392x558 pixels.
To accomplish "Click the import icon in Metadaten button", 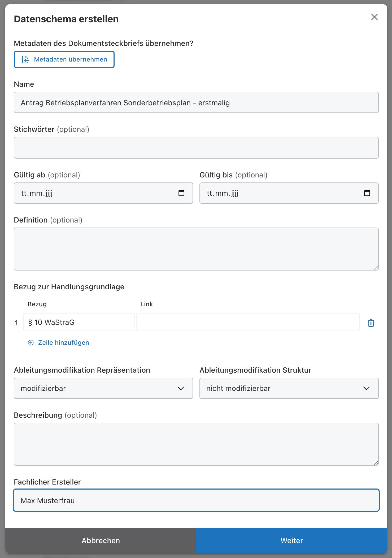I will pos(25,59).
